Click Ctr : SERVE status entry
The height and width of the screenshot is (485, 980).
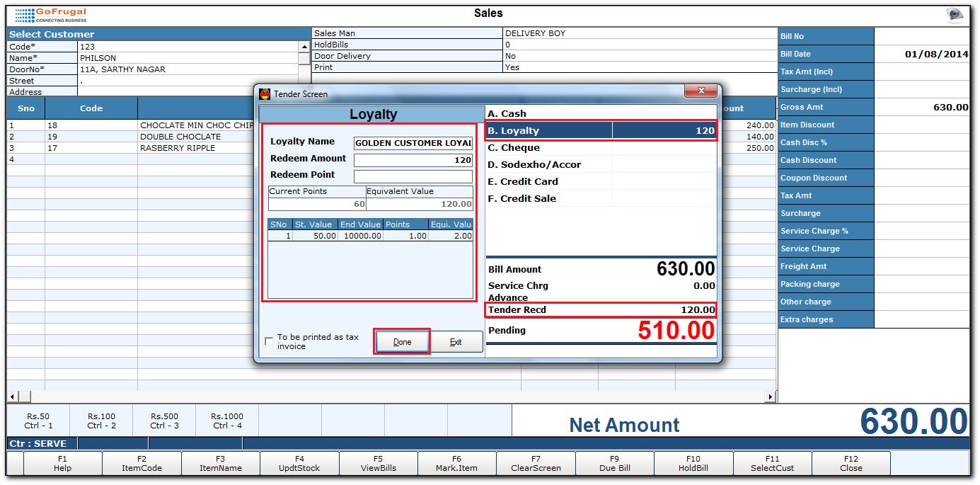pyautogui.click(x=38, y=444)
